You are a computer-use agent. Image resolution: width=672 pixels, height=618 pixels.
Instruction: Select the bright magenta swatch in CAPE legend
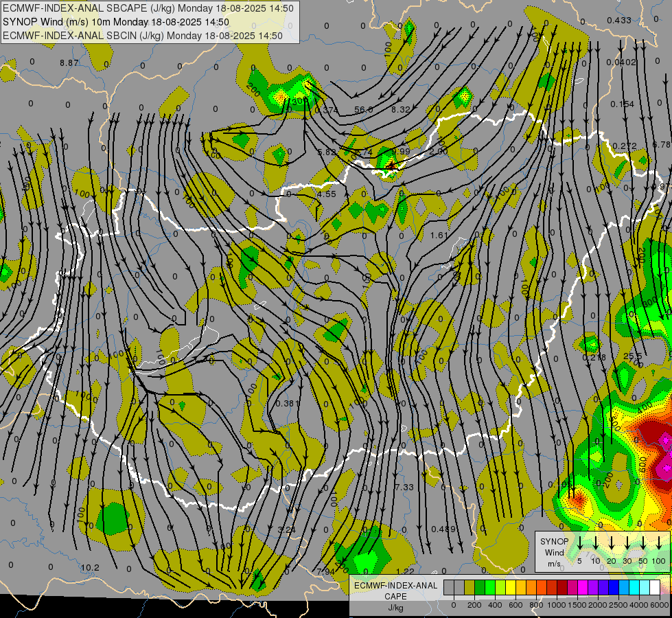(583, 588)
